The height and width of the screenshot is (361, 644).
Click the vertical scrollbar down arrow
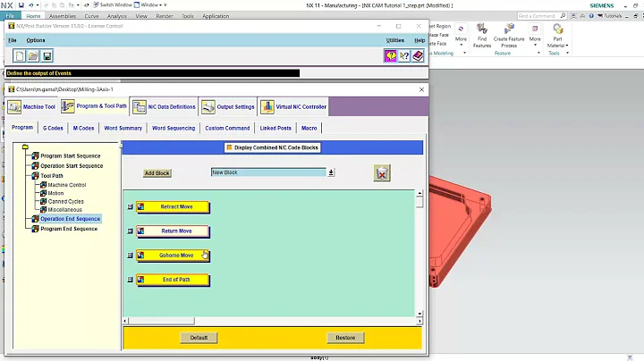(419, 314)
